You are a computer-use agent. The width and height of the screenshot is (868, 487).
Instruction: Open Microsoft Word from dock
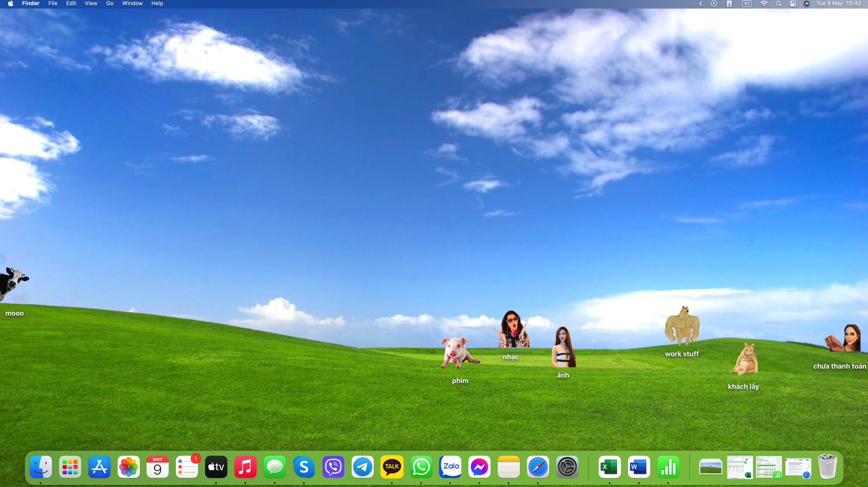[x=639, y=467]
